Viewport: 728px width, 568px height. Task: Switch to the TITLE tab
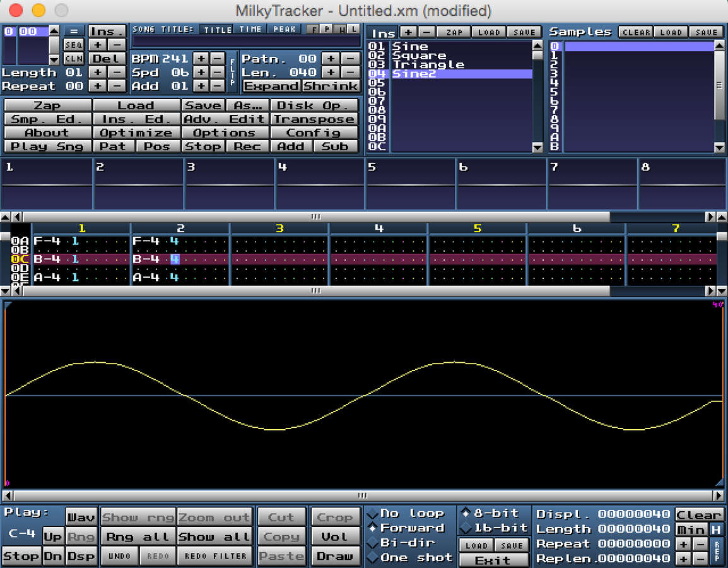tap(217, 29)
